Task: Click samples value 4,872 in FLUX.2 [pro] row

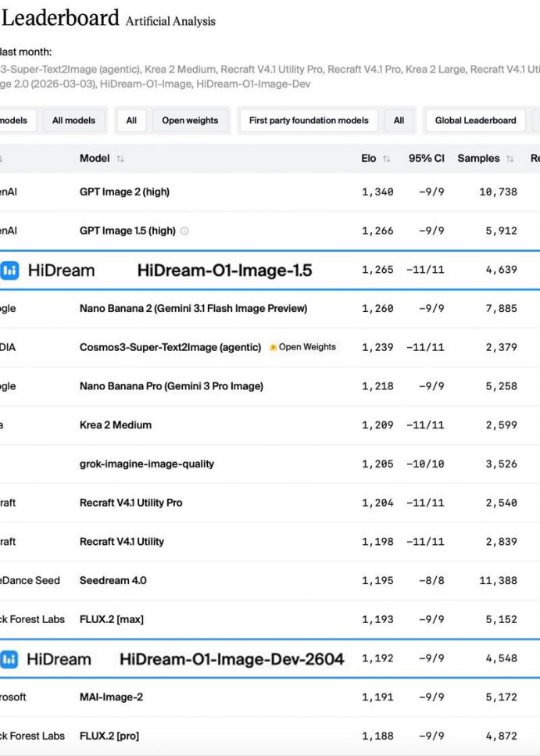Action: click(x=502, y=736)
